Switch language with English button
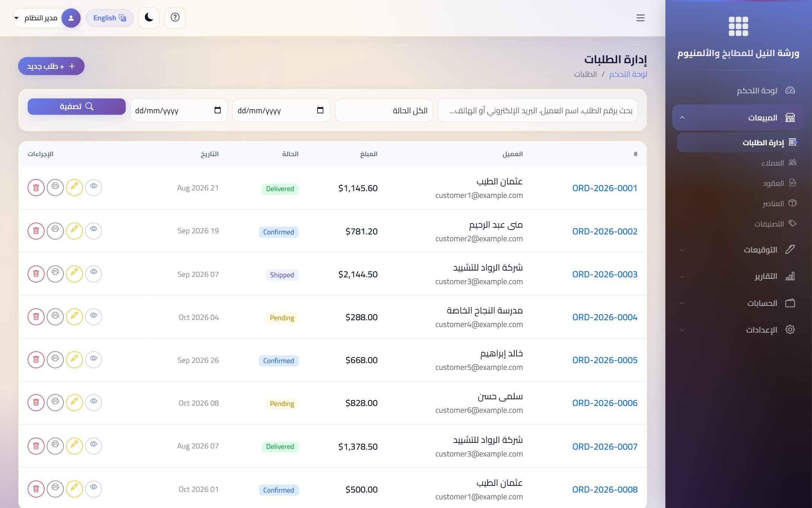Viewport: 812px width, 508px height. point(109,18)
